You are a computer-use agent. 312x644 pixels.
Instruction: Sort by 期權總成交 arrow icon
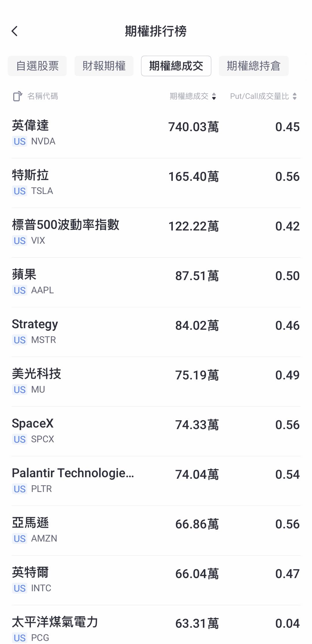click(214, 96)
